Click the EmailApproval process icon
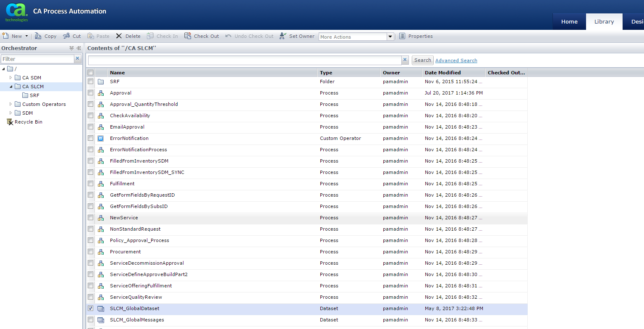The height and width of the screenshot is (329, 644). point(101,127)
